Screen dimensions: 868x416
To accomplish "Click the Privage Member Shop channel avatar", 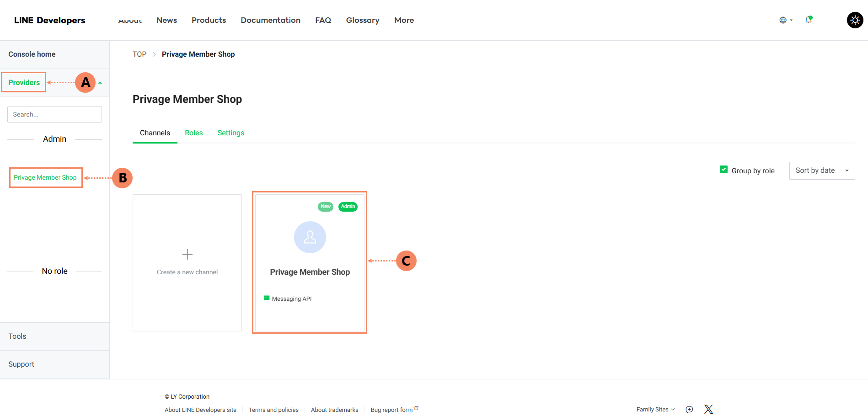I will click(x=310, y=237).
